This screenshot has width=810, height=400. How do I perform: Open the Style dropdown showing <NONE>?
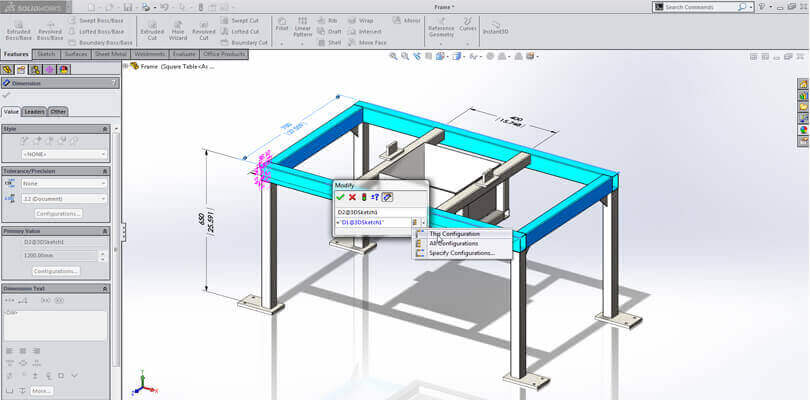(x=64, y=155)
